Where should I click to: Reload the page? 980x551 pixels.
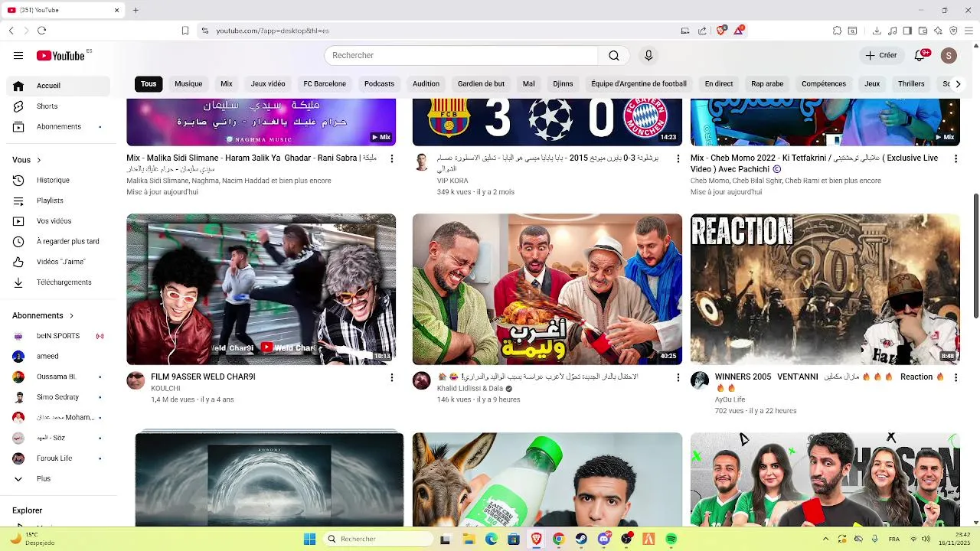point(41,31)
